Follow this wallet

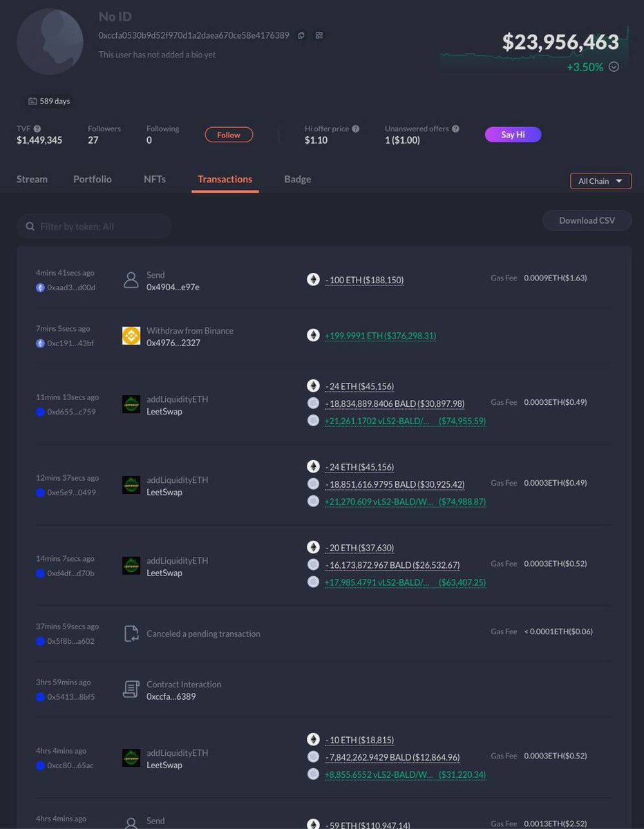[229, 135]
